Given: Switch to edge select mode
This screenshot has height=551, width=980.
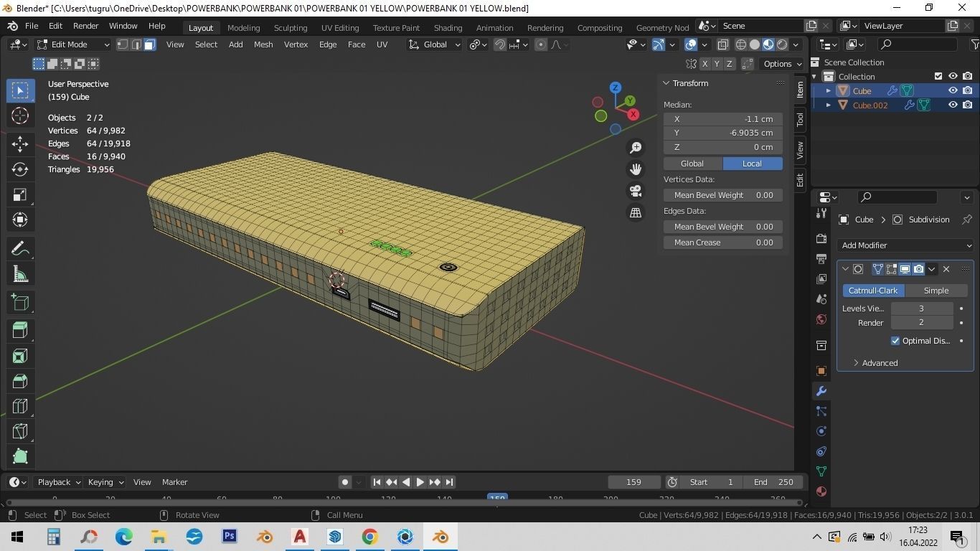Looking at the screenshot, I should pyautogui.click(x=136, y=44).
